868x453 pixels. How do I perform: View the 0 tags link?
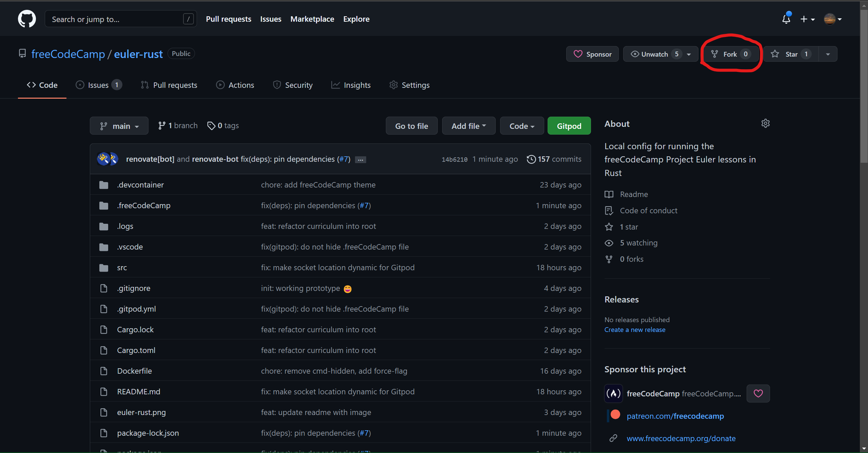(x=223, y=125)
